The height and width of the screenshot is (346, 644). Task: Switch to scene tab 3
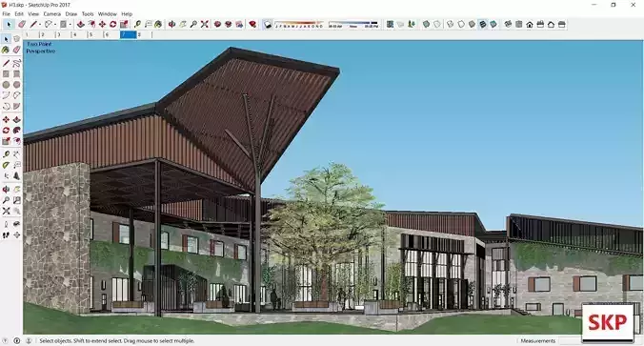63,35
